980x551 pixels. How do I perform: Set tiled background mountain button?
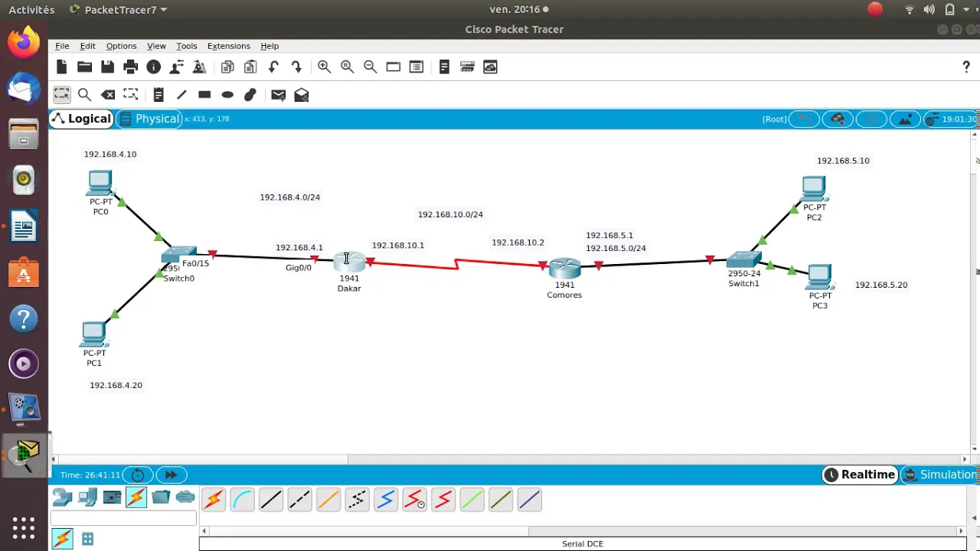click(905, 119)
